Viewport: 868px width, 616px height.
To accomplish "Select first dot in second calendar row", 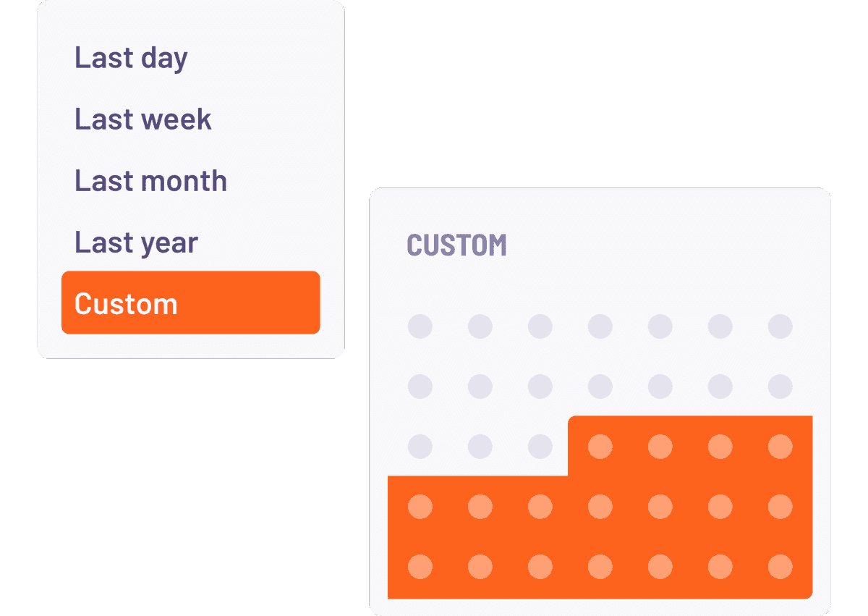I will tap(420, 387).
